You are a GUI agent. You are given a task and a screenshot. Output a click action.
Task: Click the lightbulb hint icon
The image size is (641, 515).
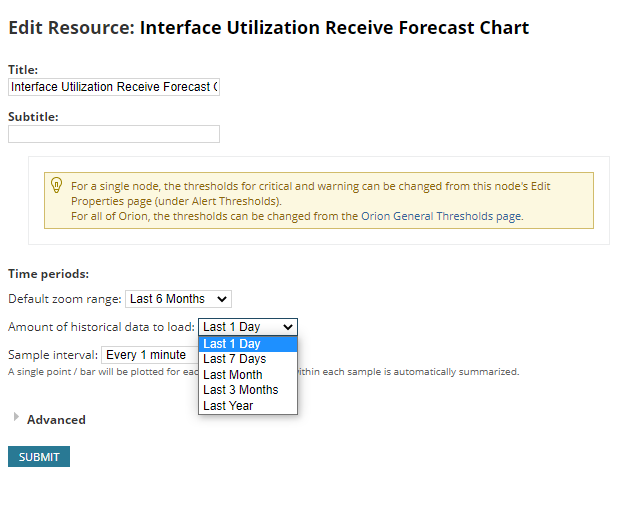click(x=56, y=185)
